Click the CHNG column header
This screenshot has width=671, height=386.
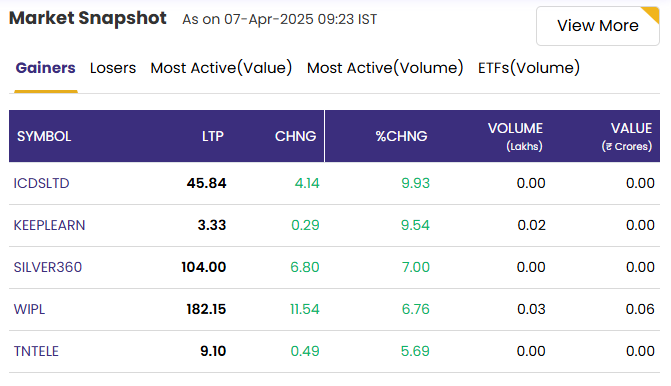point(295,136)
